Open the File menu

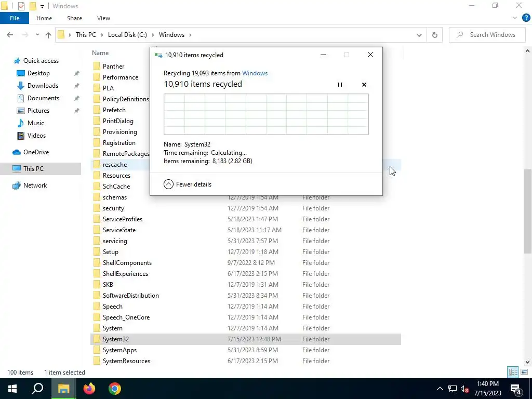click(15, 18)
